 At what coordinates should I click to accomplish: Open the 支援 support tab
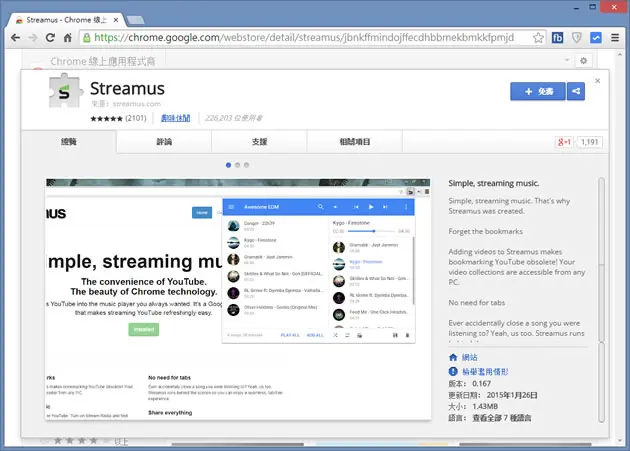pyautogui.click(x=259, y=141)
